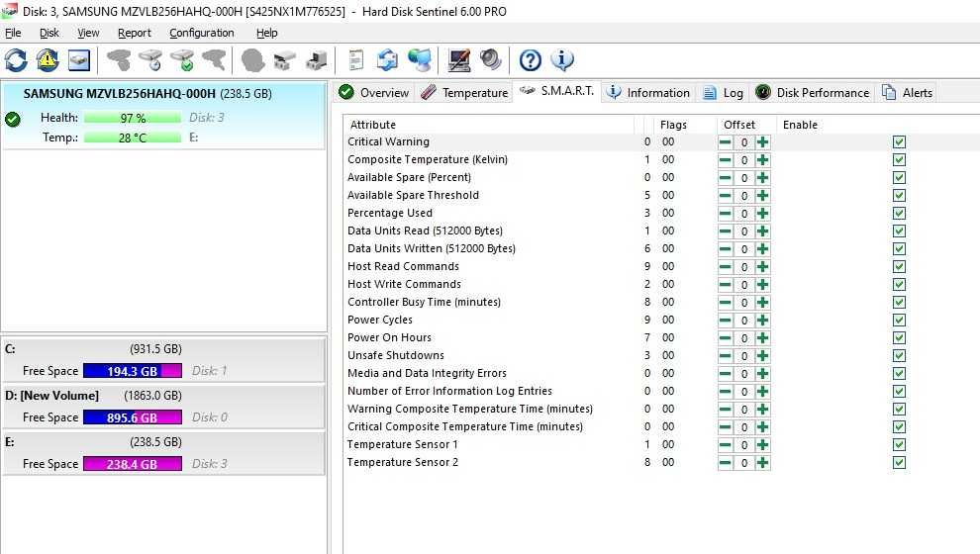Click the E: free space 238.4 GB bar
The width and height of the screenshot is (980, 554).
pyautogui.click(x=133, y=464)
